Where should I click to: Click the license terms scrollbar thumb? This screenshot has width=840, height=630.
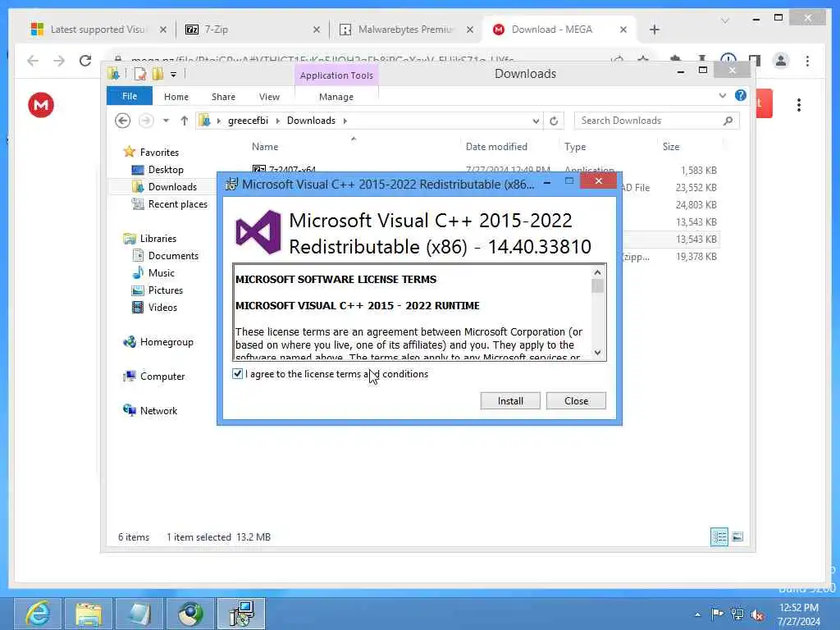click(597, 285)
